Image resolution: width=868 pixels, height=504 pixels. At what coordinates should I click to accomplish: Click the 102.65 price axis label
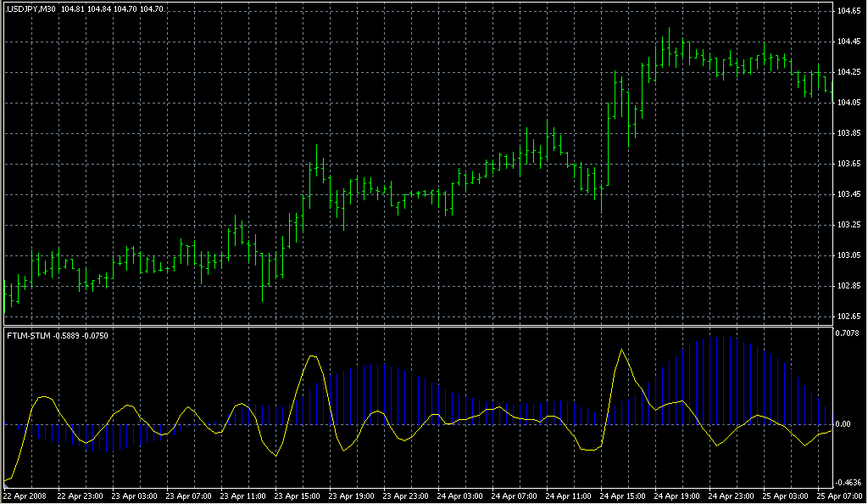[849, 316]
